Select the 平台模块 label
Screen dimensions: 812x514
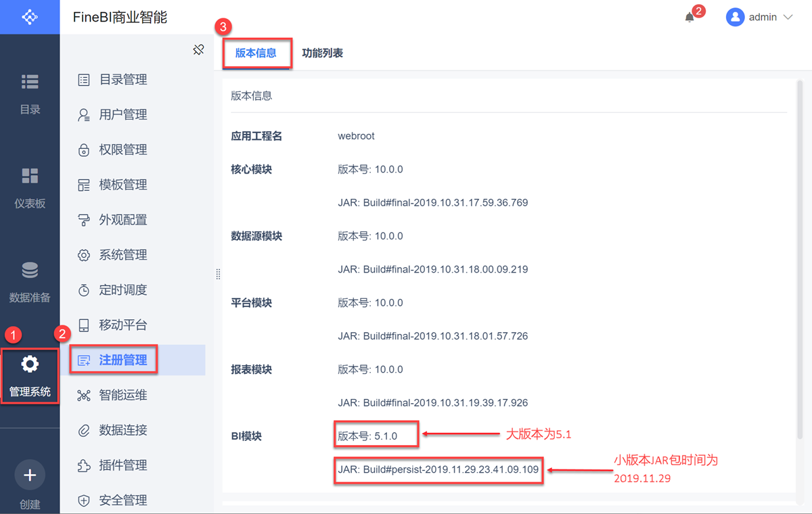[x=252, y=303]
